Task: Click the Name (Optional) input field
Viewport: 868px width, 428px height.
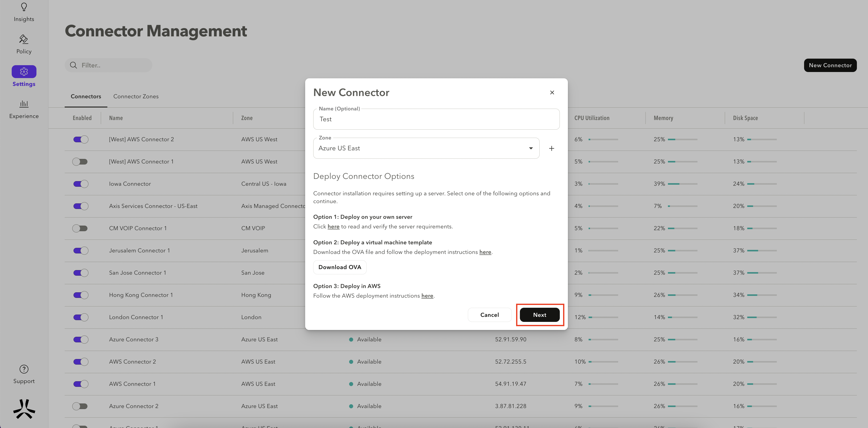Action: point(436,119)
